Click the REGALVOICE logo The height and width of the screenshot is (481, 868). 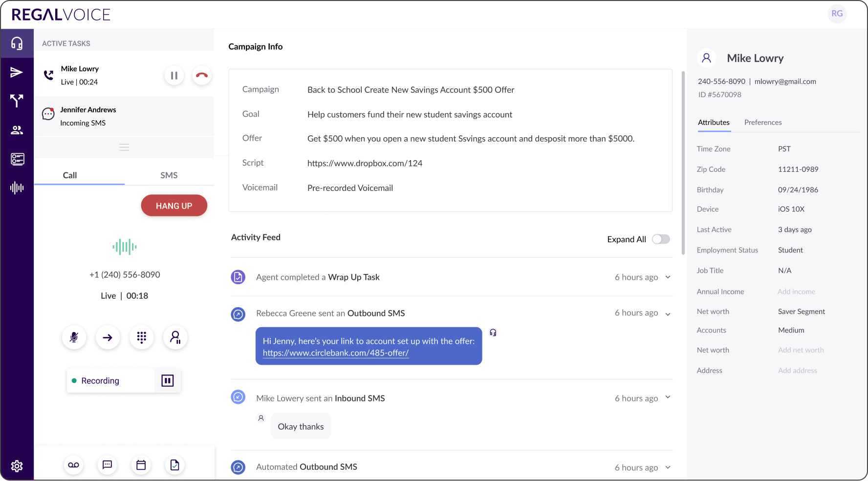(61, 15)
